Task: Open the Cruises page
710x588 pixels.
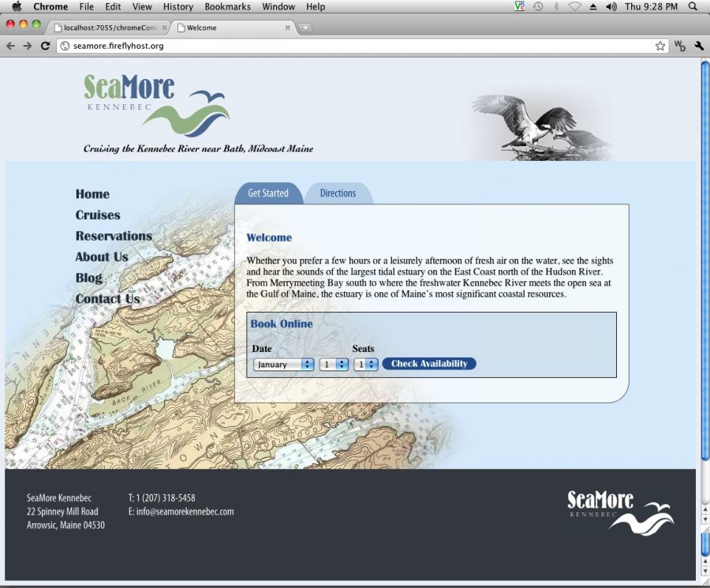Action: click(98, 215)
